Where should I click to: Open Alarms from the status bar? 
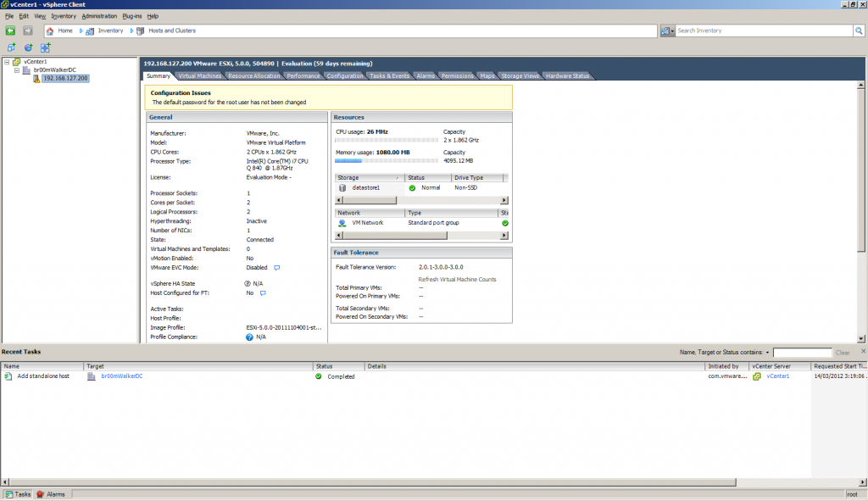click(50, 494)
